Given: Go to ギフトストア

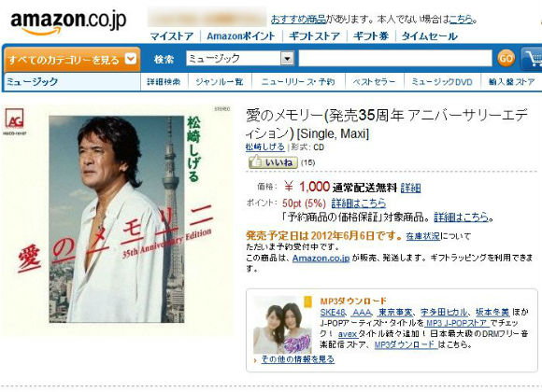Looking at the screenshot, I should [314, 35].
